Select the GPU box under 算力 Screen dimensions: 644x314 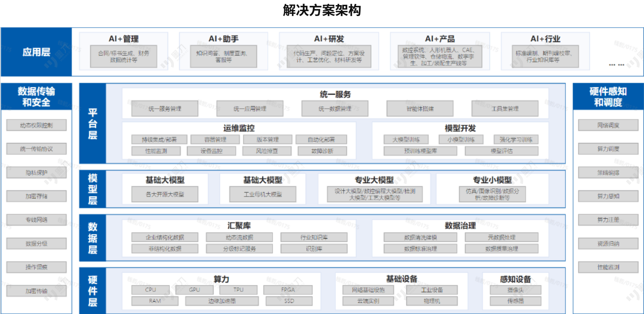[194, 290]
